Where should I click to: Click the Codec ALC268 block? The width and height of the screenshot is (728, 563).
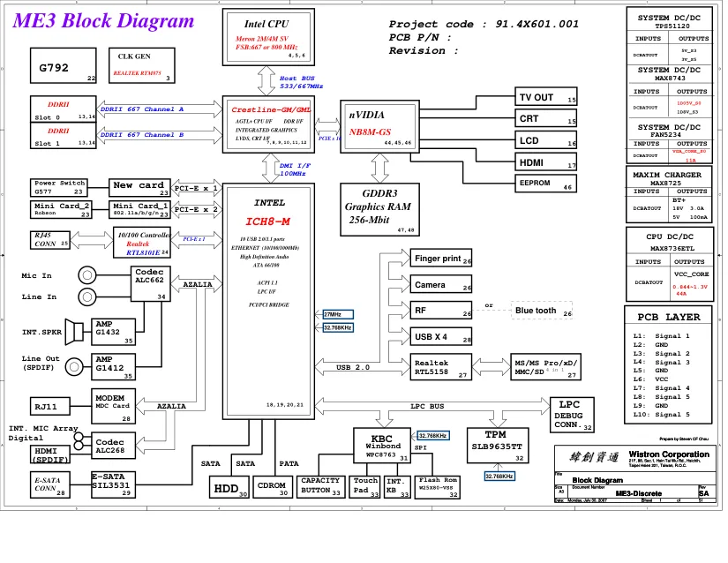[113, 446]
